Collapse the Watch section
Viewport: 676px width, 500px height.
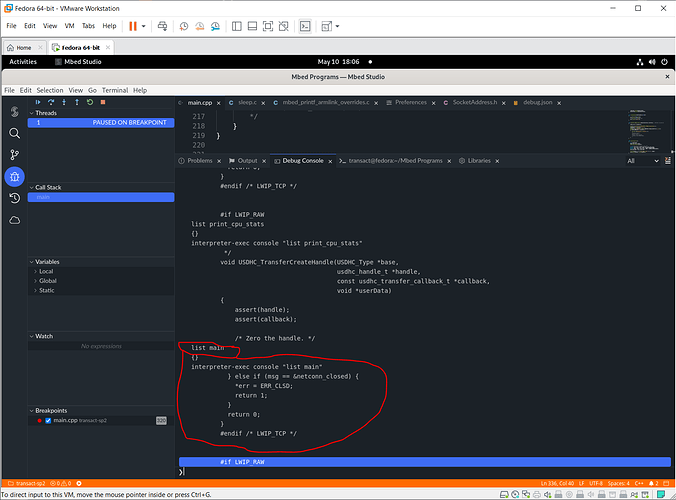pos(31,336)
